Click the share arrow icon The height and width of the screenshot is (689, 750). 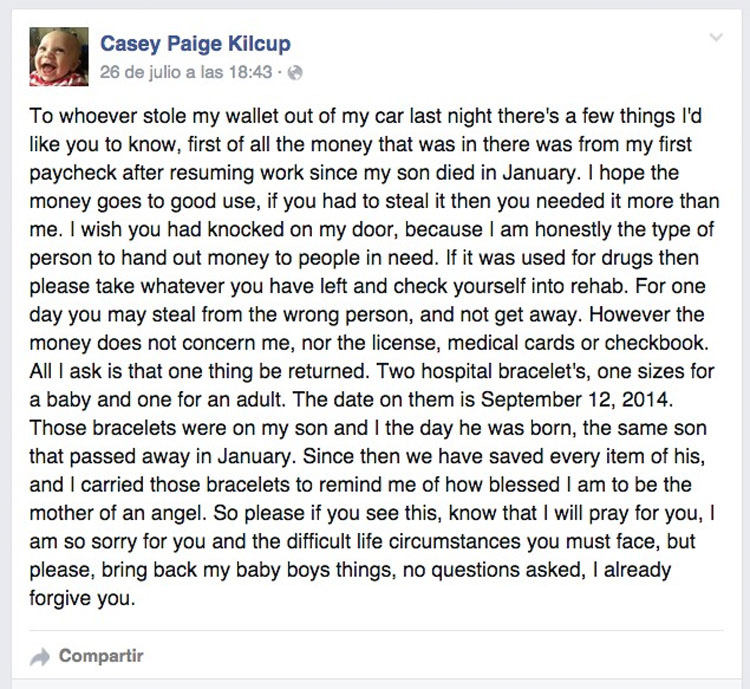40,657
